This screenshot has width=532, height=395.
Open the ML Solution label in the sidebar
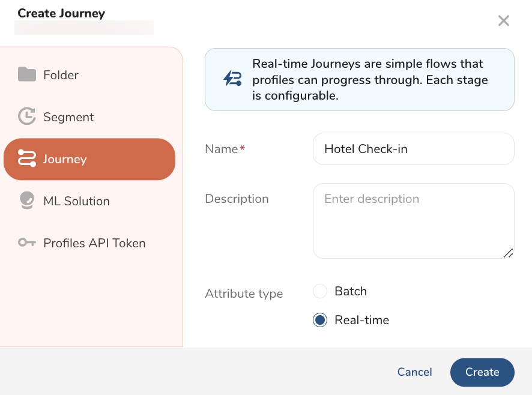click(76, 201)
